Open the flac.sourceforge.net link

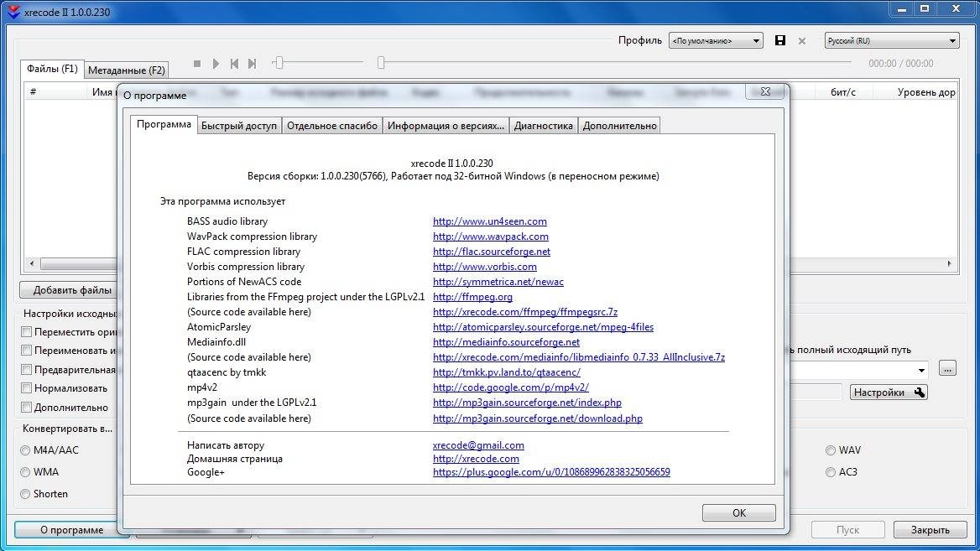pos(491,251)
